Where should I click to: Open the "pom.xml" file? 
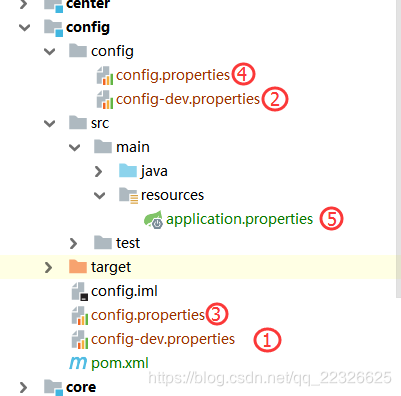120,364
